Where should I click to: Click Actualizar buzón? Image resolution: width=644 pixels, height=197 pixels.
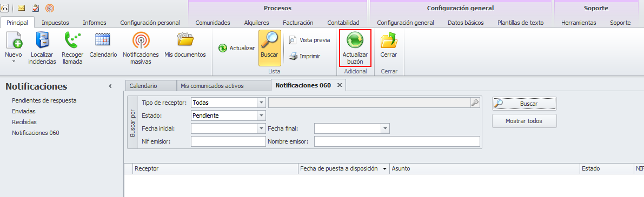355,49
